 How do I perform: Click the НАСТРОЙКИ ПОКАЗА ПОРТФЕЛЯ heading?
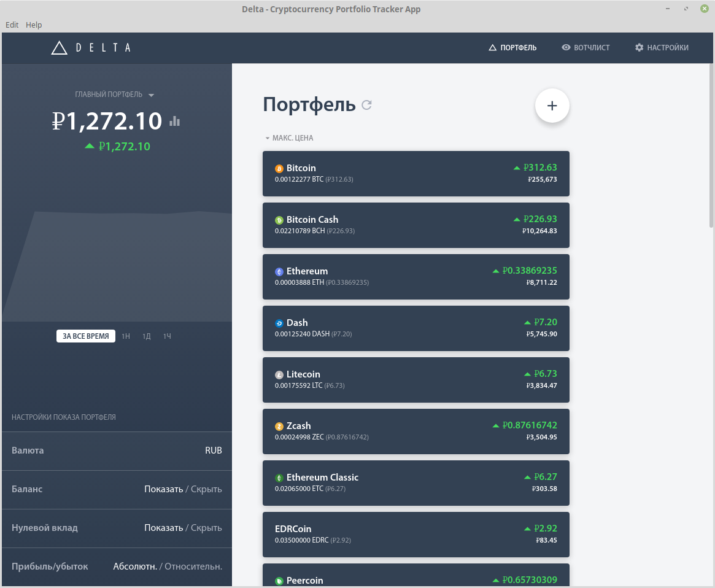pos(64,417)
